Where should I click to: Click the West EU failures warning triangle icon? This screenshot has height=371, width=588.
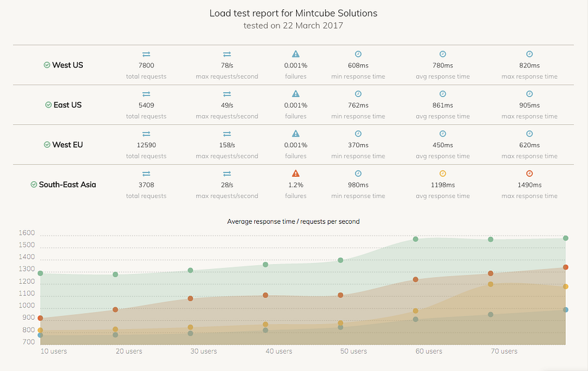click(296, 133)
